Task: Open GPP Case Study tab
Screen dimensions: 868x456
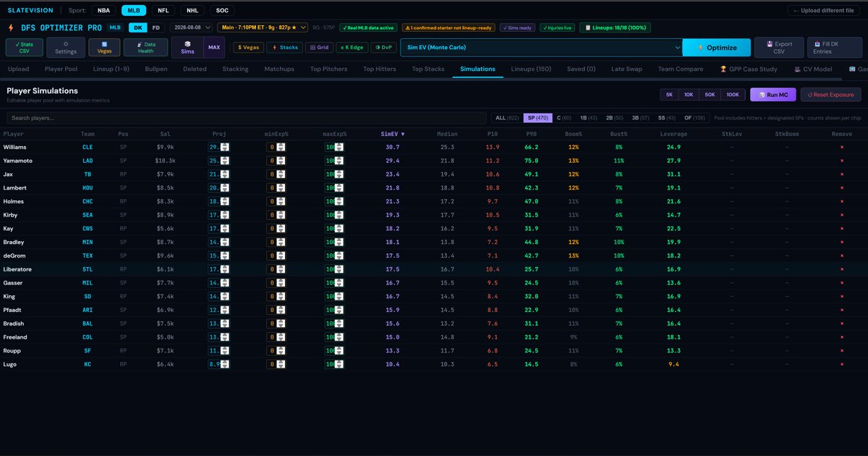Action: (x=749, y=69)
